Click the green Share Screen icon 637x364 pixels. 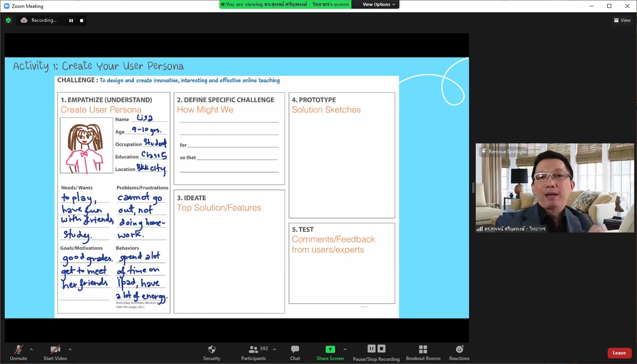(x=330, y=349)
